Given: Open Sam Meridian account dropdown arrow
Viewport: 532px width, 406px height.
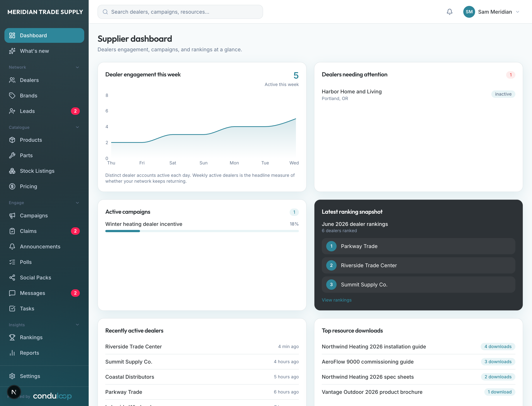Looking at the screenshot, I should coord(518,12).
